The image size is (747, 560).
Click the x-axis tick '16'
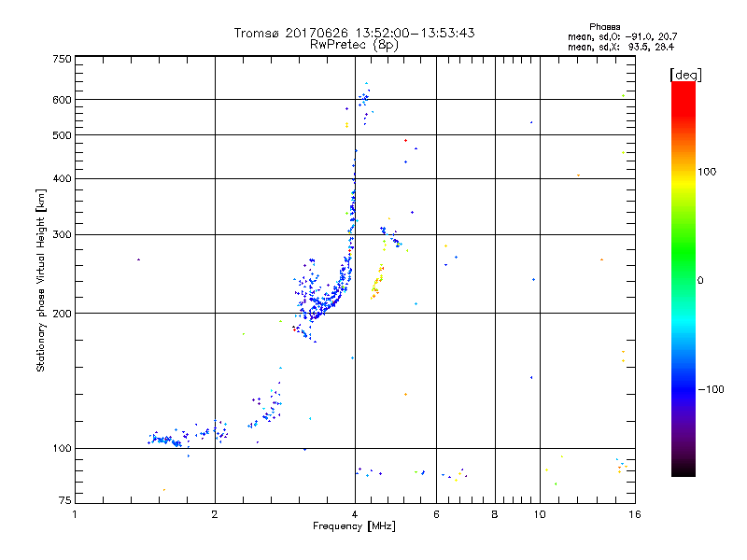pyautogui.click(x=635, y=514)
